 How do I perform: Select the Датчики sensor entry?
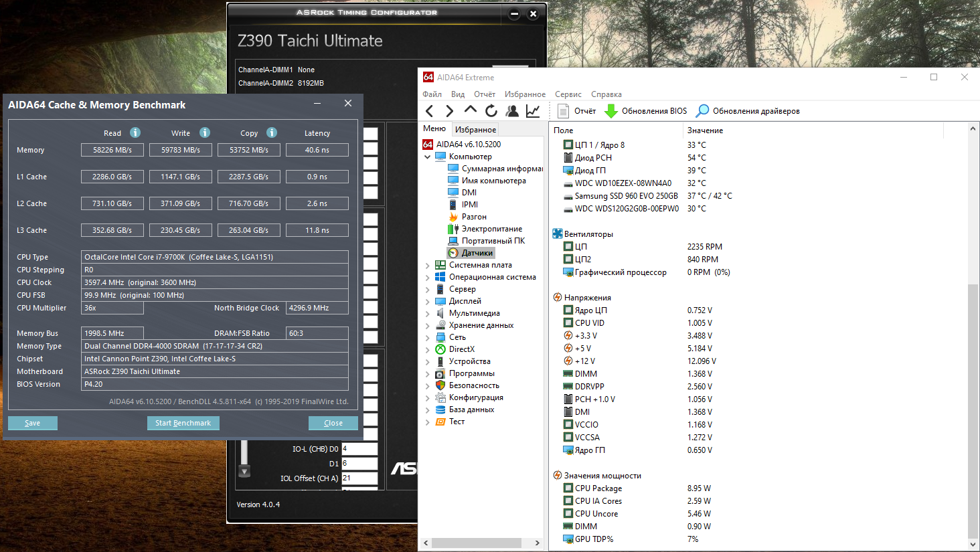471,253
